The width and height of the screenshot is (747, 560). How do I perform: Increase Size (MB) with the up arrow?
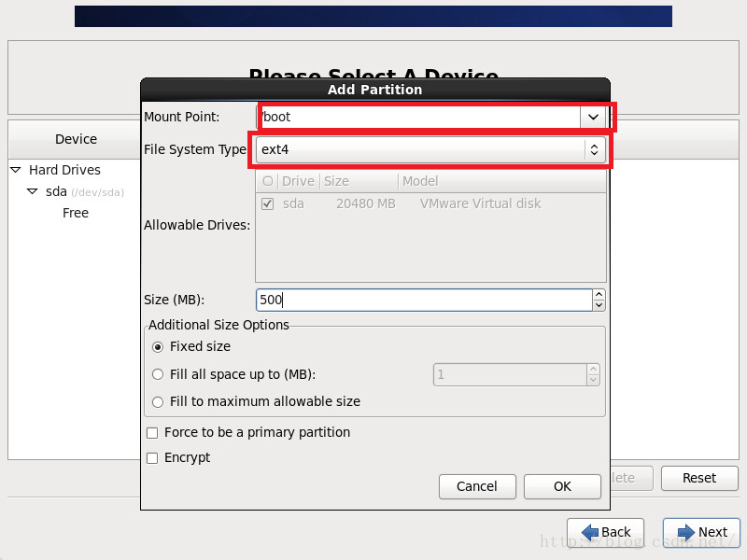(599, 294)
